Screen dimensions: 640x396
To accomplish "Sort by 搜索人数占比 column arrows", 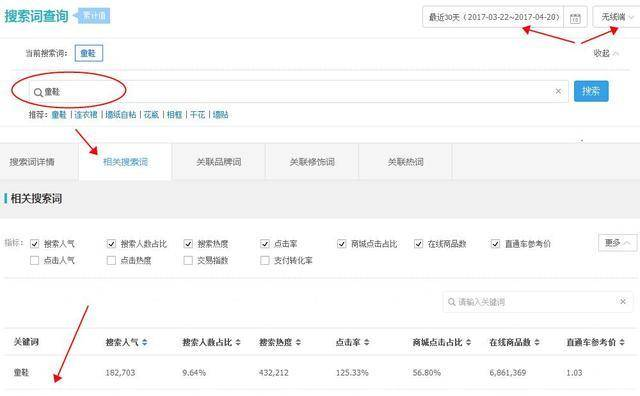I will click(x=238, y=342).
